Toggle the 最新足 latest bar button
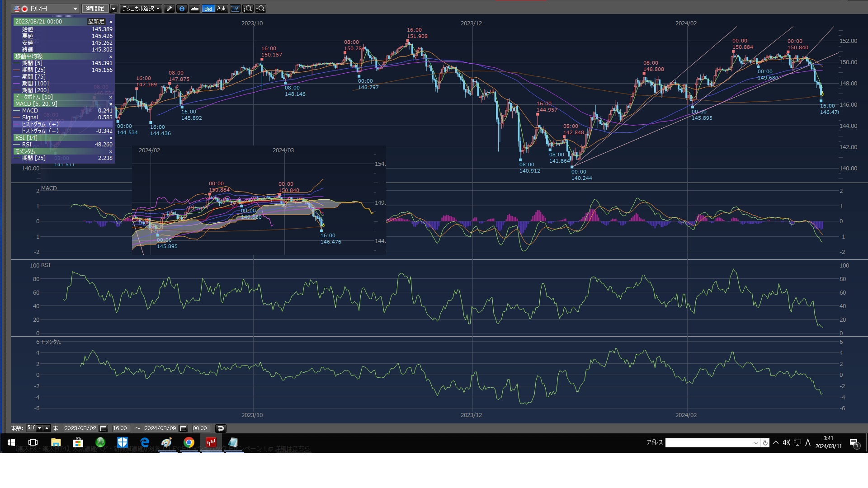 click(96, 22)
